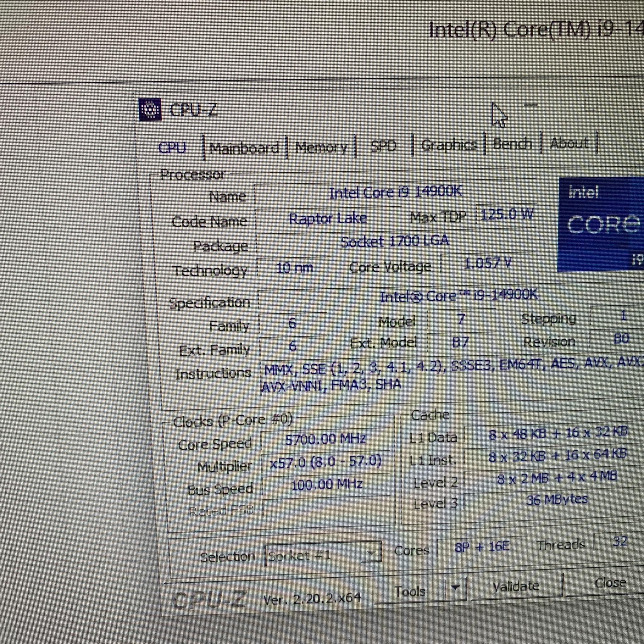Click the Level 3 36 MBytes value
The image size is (644, 644).
pos(557,500)
